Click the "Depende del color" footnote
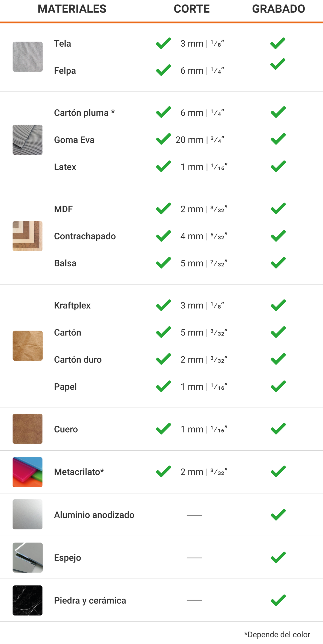The width and height of the screenshot is (323, 644). pyautogui.click(x=277, y=635)
